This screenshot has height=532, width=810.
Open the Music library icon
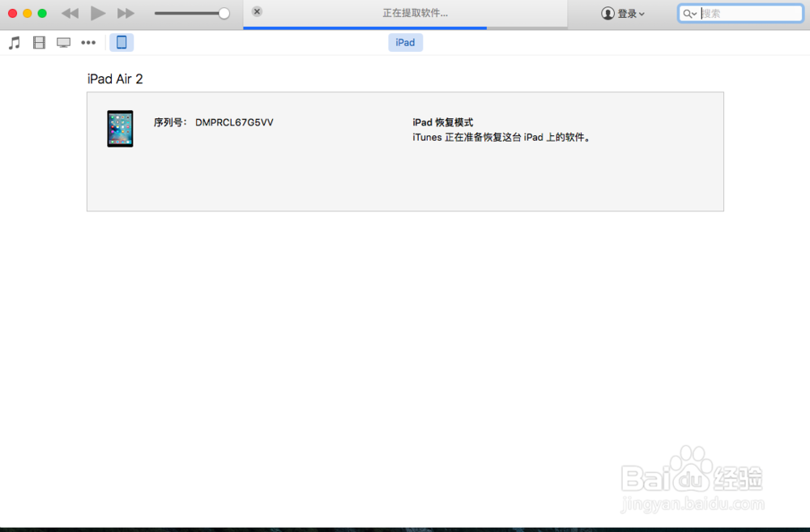(x=15, y=42)
